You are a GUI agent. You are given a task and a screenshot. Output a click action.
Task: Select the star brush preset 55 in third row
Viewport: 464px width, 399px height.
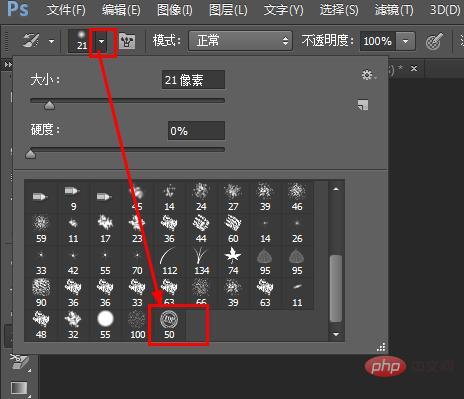point(105,261)
